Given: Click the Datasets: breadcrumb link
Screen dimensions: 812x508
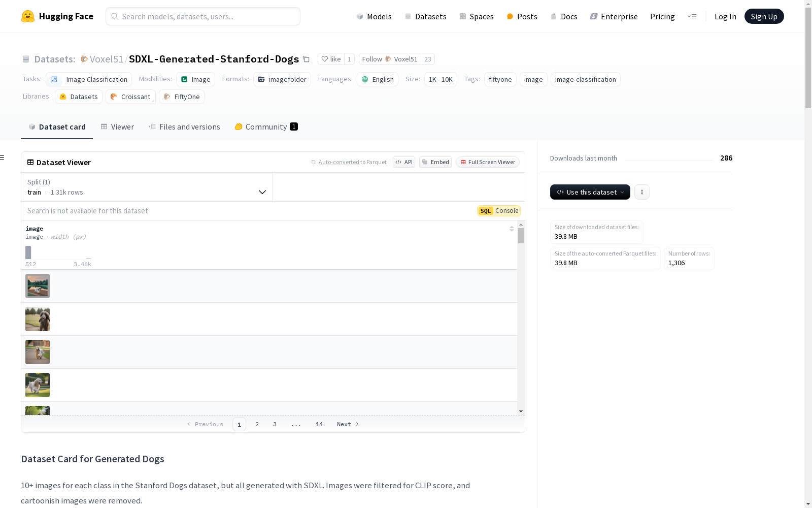Looking at the screenshot, I should [x=54, y=59].
